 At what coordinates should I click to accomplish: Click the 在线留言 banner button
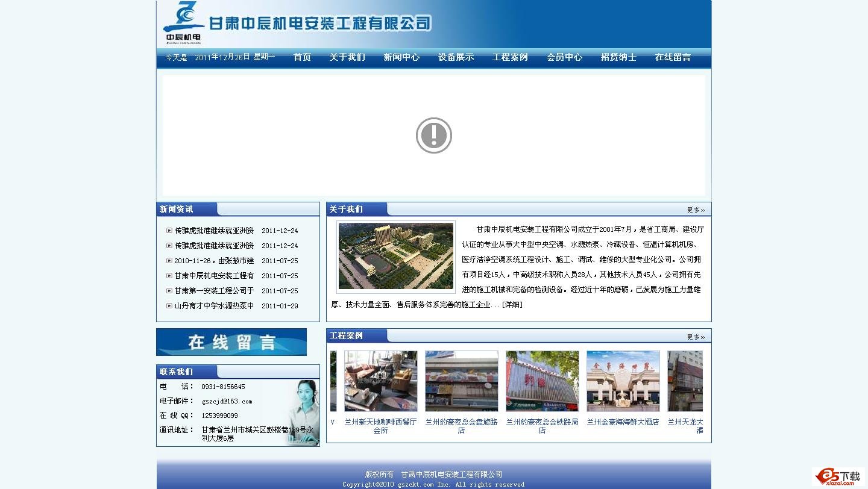[231, 342]
